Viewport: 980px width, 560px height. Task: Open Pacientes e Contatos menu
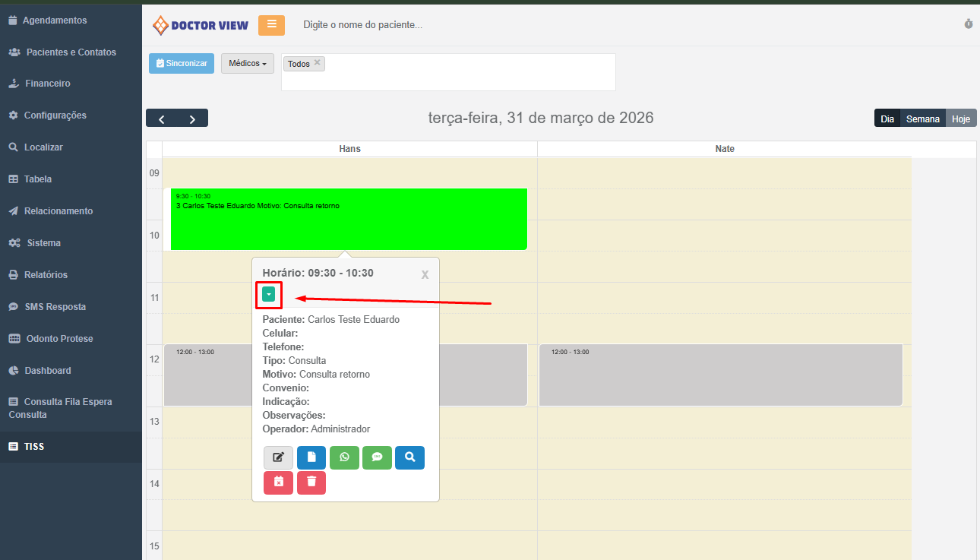pos(71,52)
